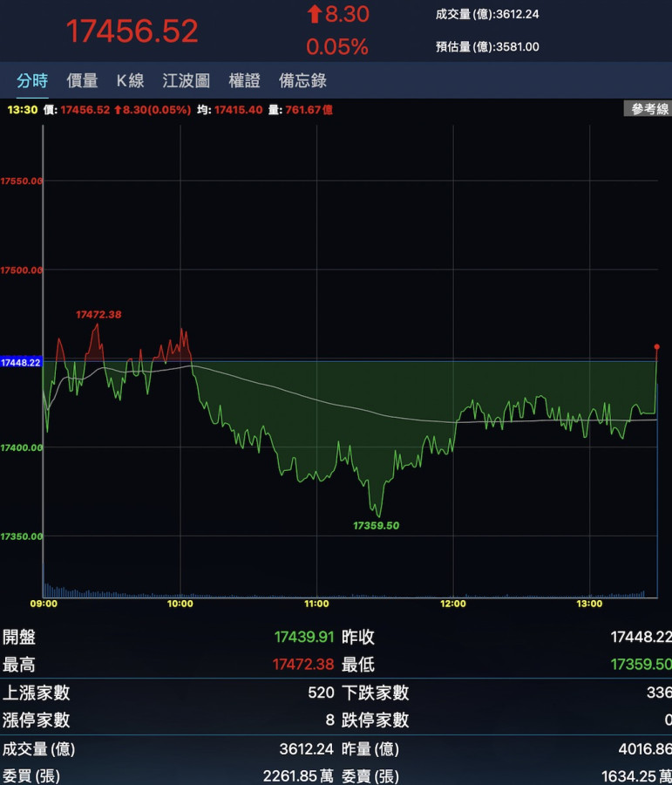Switch to the 分時 tab
672x785 pixels.
(x=32, y=81)
